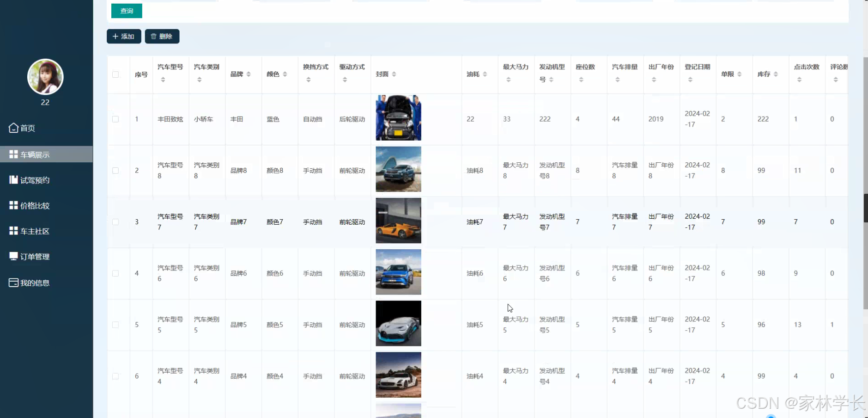Check the checkbox for row 1 丰田致炫
The width and height of the screenshot is (868, 418).
pos(115,119)
